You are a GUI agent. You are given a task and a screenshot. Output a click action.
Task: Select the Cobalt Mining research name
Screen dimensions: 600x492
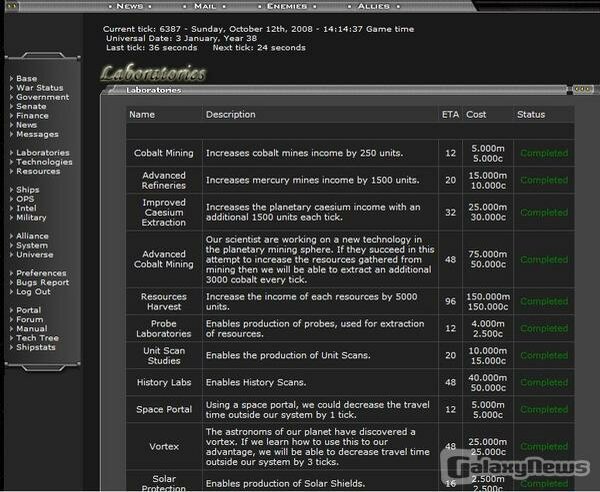pos(164,153)
